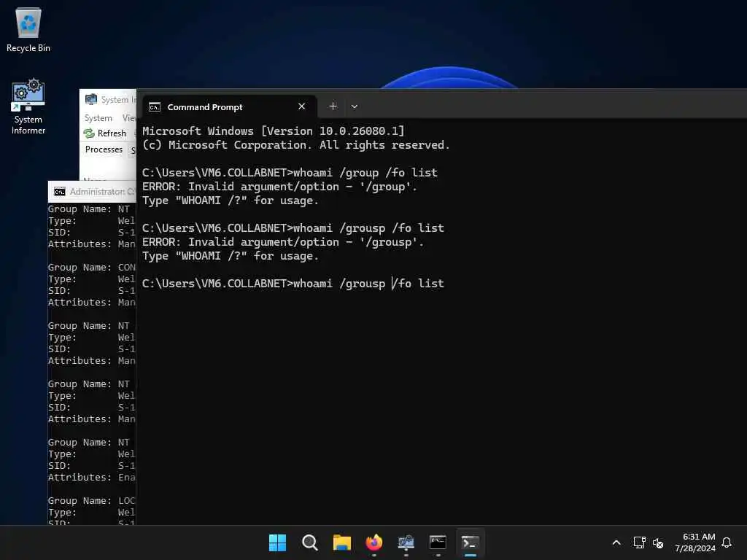The image size is (747, 560).
Task: Expand the terminal profile dropdown arrow
Action: point(355,106)
